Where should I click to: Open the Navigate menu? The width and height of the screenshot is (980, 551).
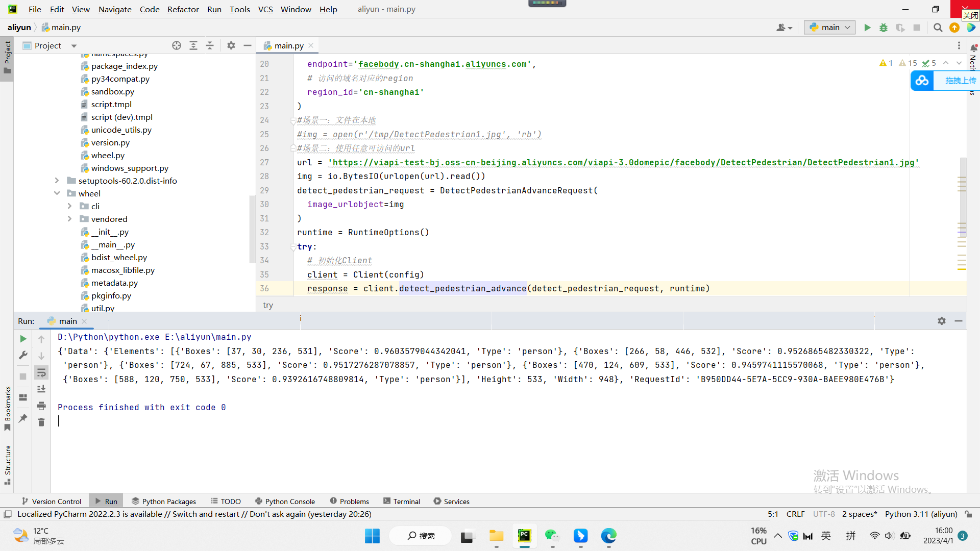[115, 9]
